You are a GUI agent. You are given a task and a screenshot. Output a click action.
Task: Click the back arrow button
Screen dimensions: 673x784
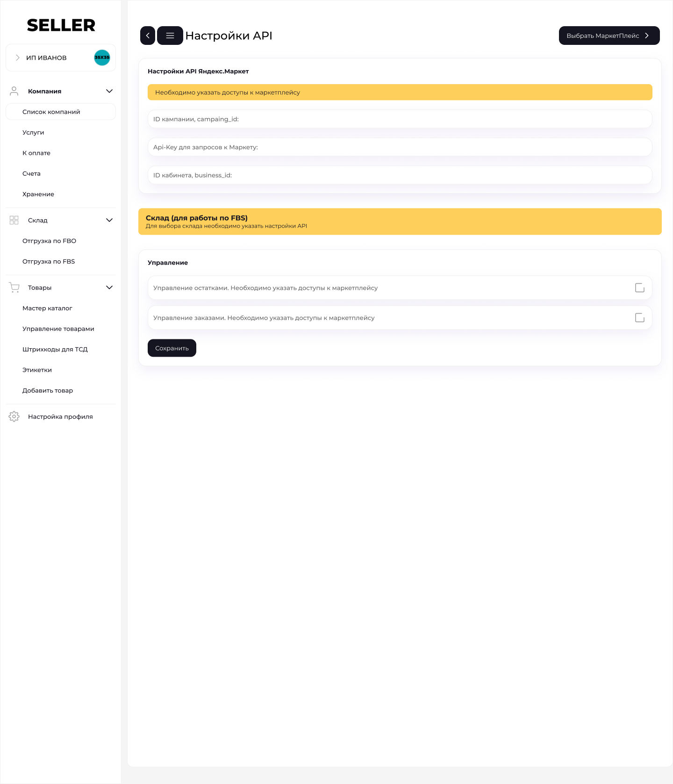tap(148, 36)
